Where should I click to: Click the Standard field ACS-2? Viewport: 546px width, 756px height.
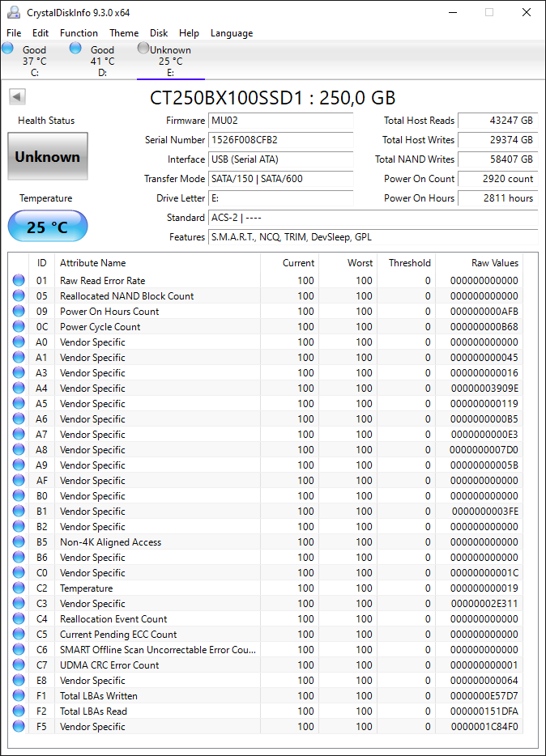373,218
